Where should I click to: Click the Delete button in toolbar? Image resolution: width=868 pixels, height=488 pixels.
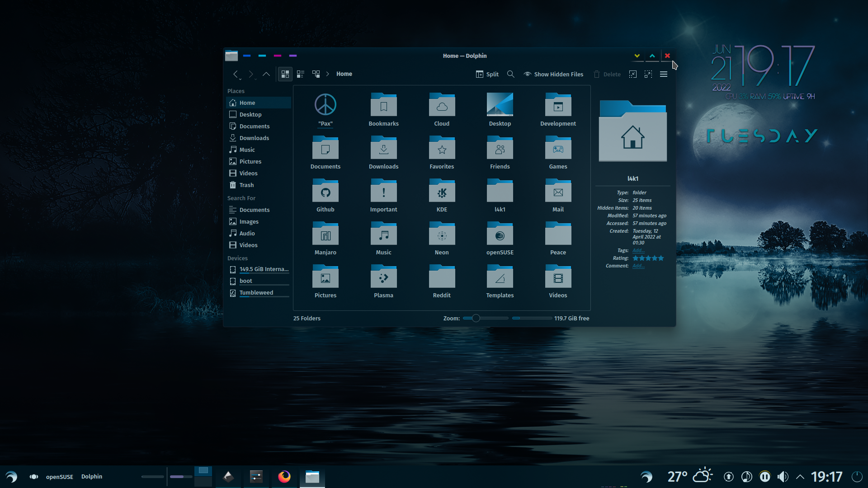pyautogui.click(x=607, y=74)
